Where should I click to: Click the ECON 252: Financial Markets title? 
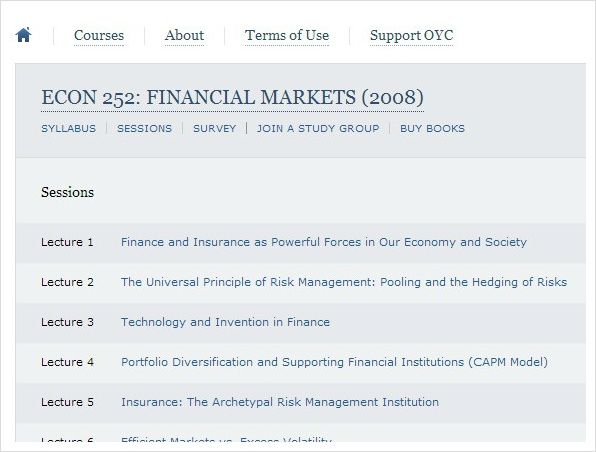[232, 97]
